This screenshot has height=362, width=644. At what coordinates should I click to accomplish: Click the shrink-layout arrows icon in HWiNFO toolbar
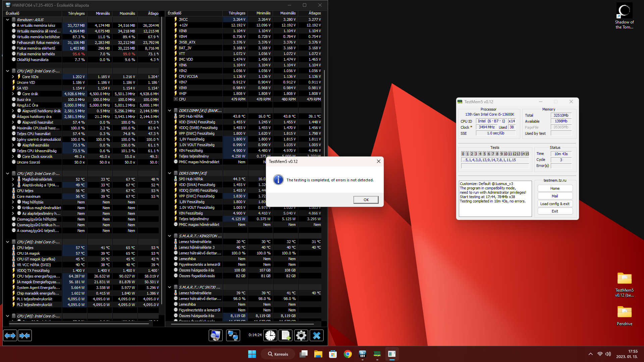25,336
